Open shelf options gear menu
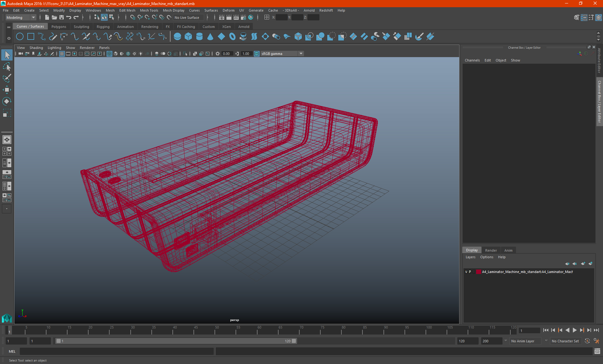This screenshot has height=364, width=603. tap(9, 38)
